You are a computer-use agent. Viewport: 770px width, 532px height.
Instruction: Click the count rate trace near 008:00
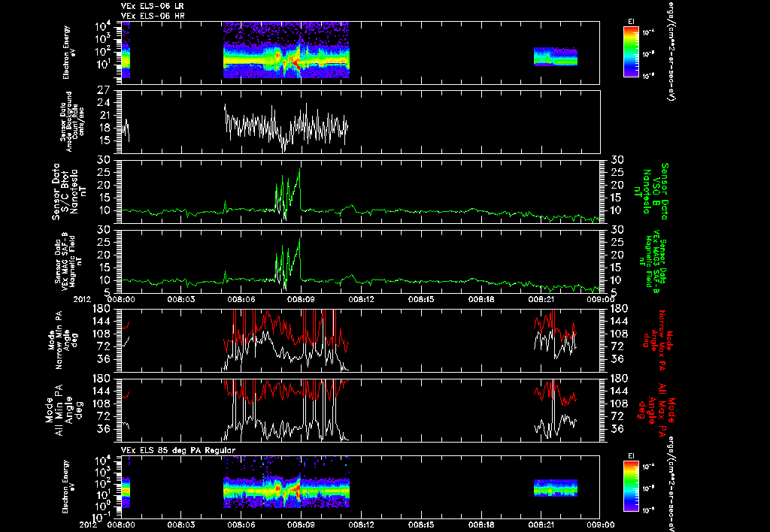pos(126,129)
